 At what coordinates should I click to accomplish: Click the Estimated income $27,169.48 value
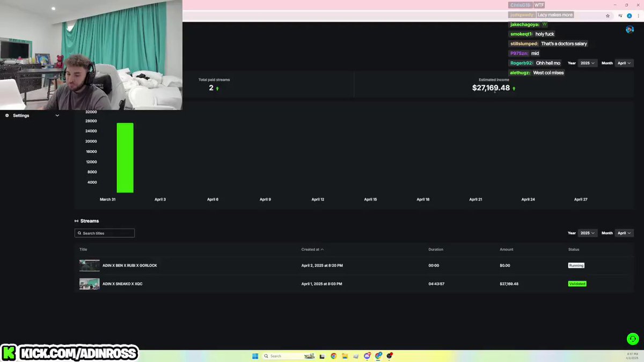point(491,88)
